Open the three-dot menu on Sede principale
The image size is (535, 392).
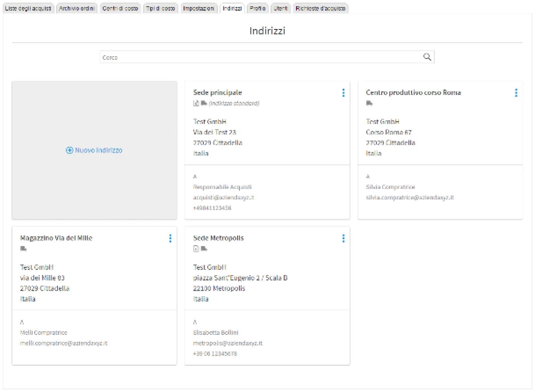pos(343,93)
